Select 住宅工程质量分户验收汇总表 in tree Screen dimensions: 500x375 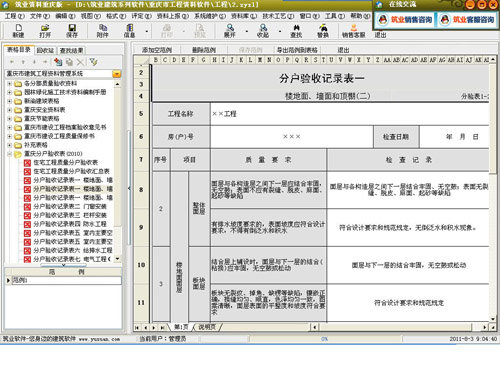tap(71, 171)
